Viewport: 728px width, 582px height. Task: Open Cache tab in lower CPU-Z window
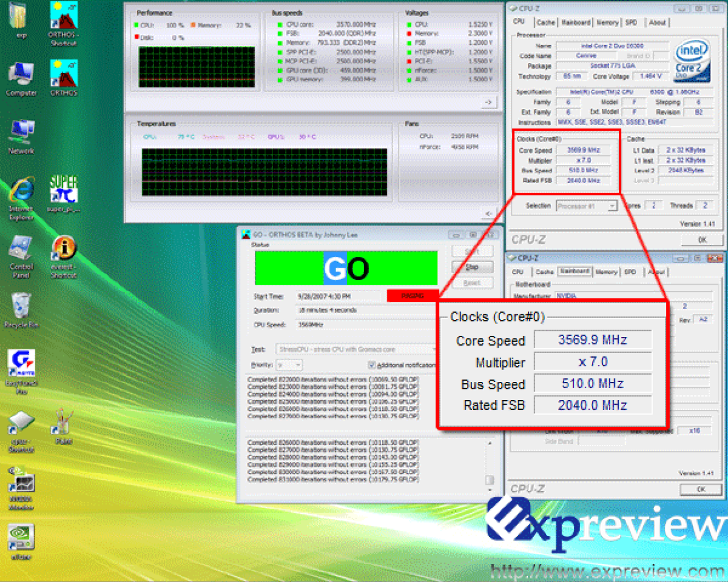click(x=544, y=272)
